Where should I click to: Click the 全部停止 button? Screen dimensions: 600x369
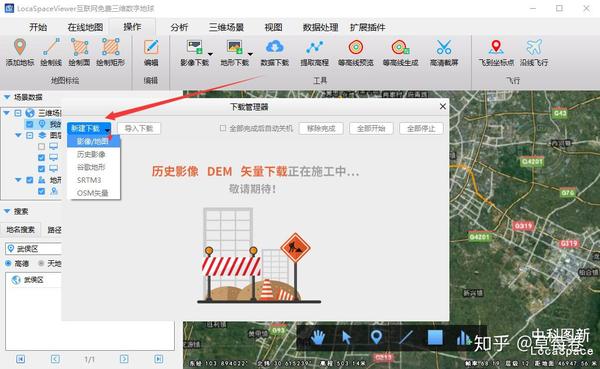421,128
